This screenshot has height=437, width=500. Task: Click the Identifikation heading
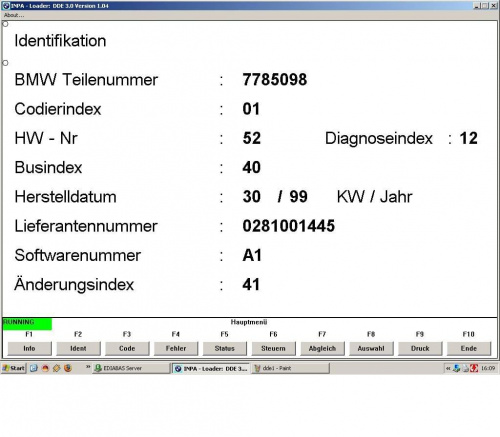coord(60,41)
